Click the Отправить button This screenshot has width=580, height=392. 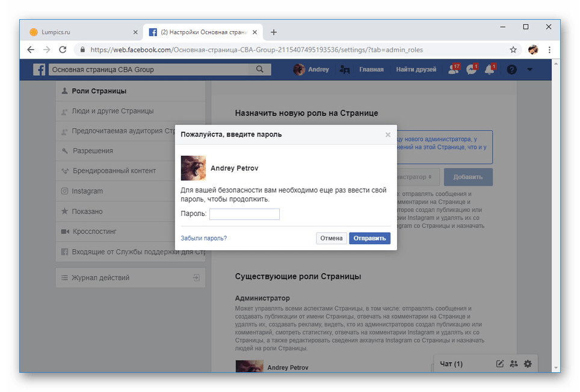point(369,238)
